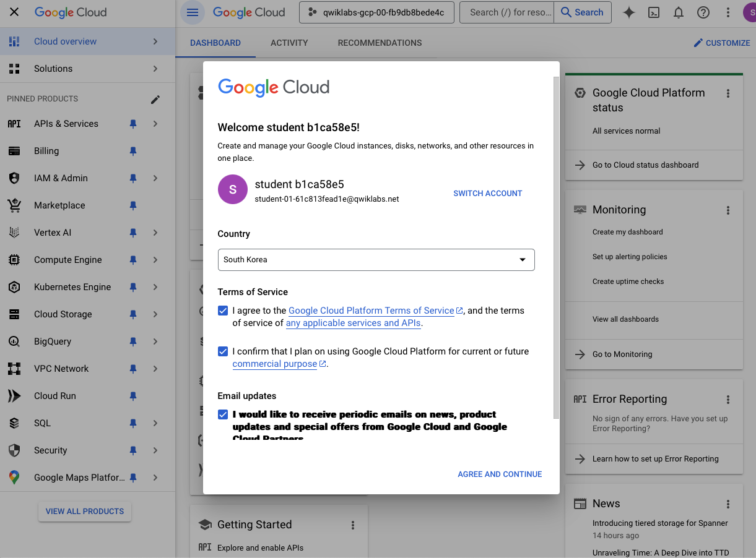This screenshot has height=558, width=756.
Task: Open any applicable services and APIs link
Action: coord(354,323)
